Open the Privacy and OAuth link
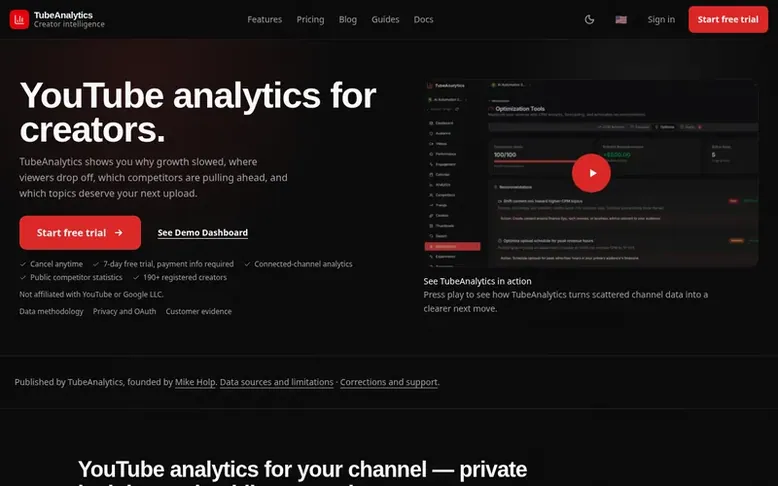Image resolution: width=778 pixels, height=486 pixels. 125,311
